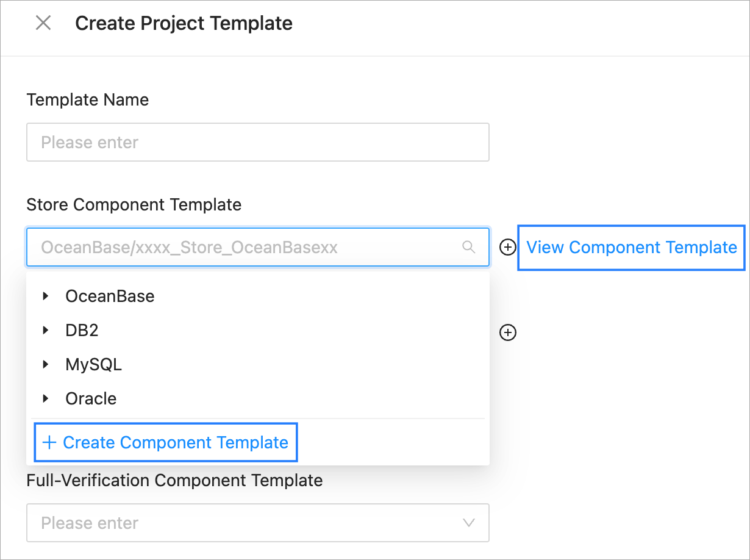Screen dimensions: 750x560
Task: Click the circled plus icon right of the dropdown list
Action: click(507, 332)
